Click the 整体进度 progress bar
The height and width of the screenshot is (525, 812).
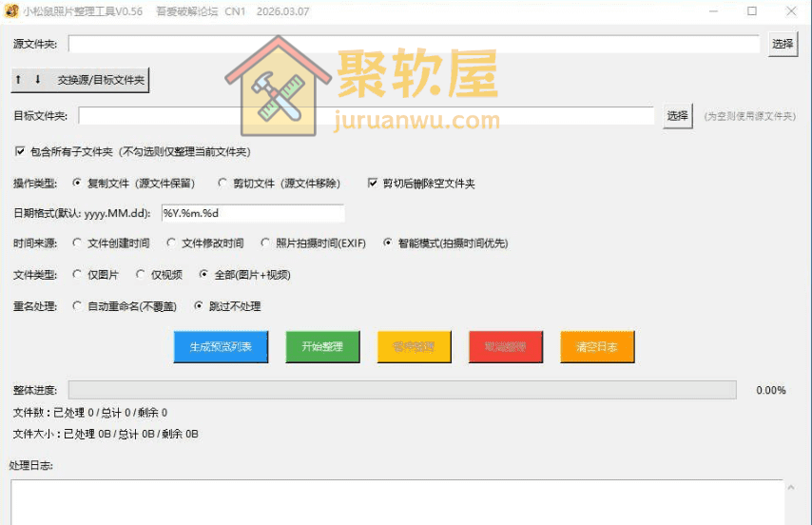point(402,390)
